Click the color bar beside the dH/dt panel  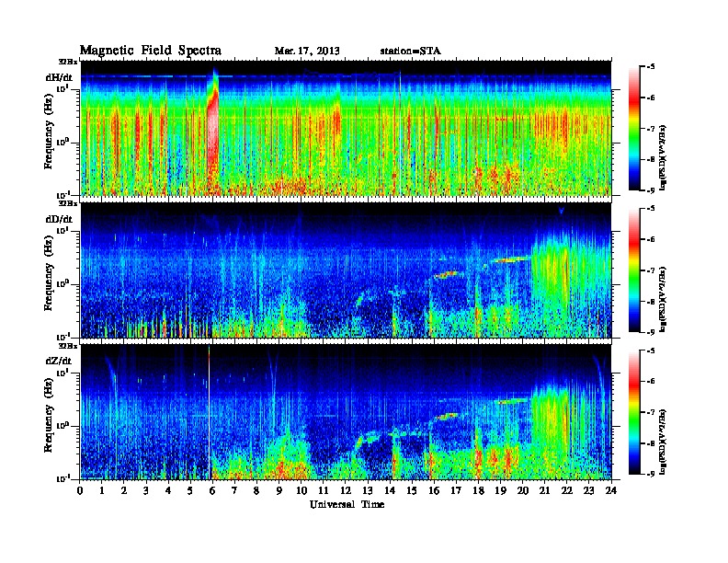pyautogui.click(x=633, y=128)
